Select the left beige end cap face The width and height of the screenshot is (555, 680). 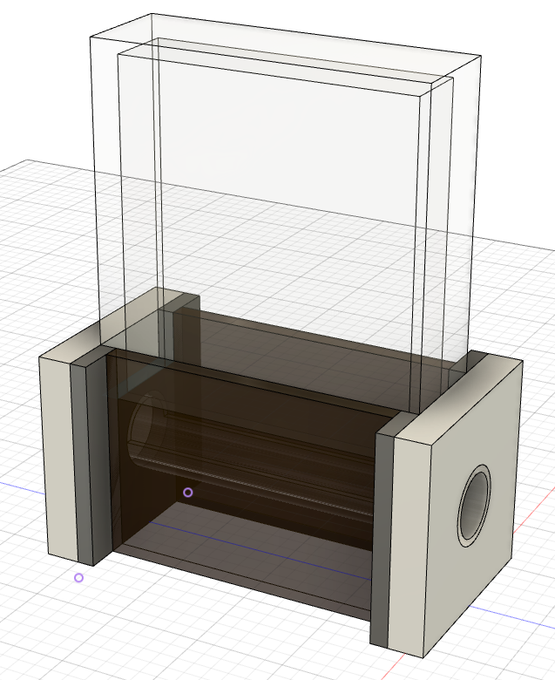click(58, 459)
